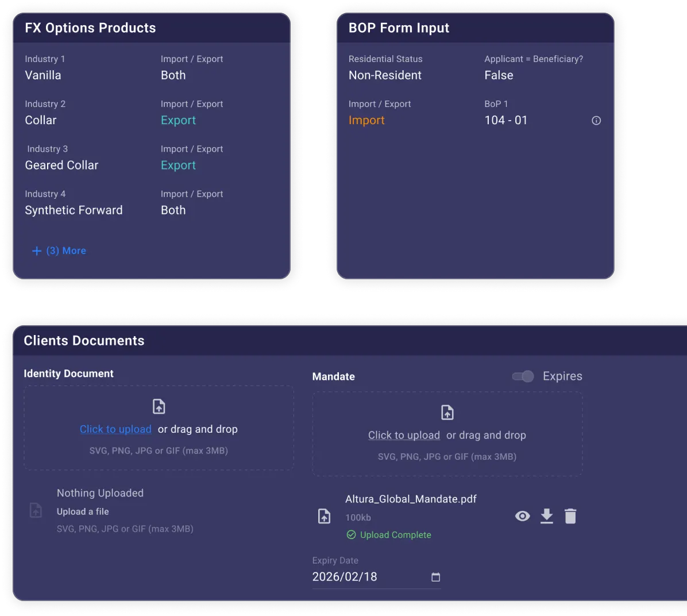Screen dimensions: 687x616
Task: Select the Export value for Geared Collar
Action: (178, 165)
